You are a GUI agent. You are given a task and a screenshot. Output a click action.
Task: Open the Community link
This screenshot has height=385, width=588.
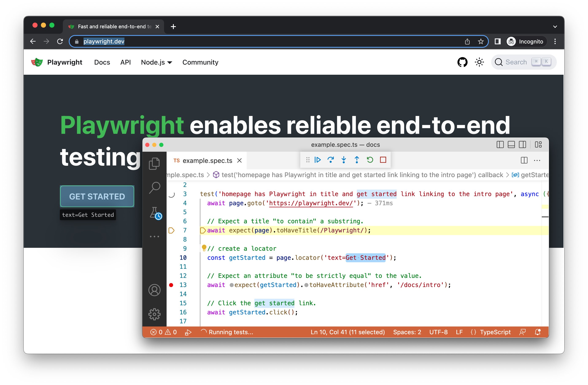200,62
